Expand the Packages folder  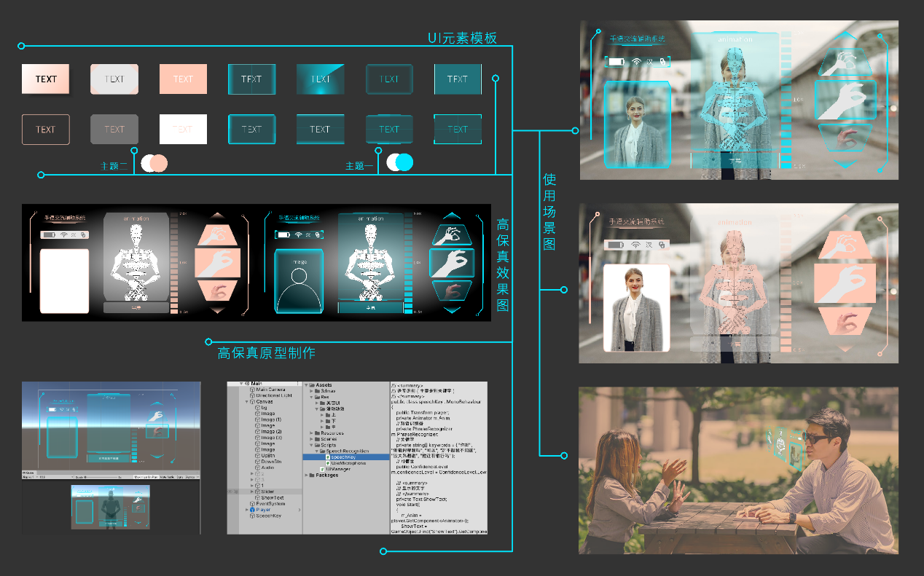(306, 476)
